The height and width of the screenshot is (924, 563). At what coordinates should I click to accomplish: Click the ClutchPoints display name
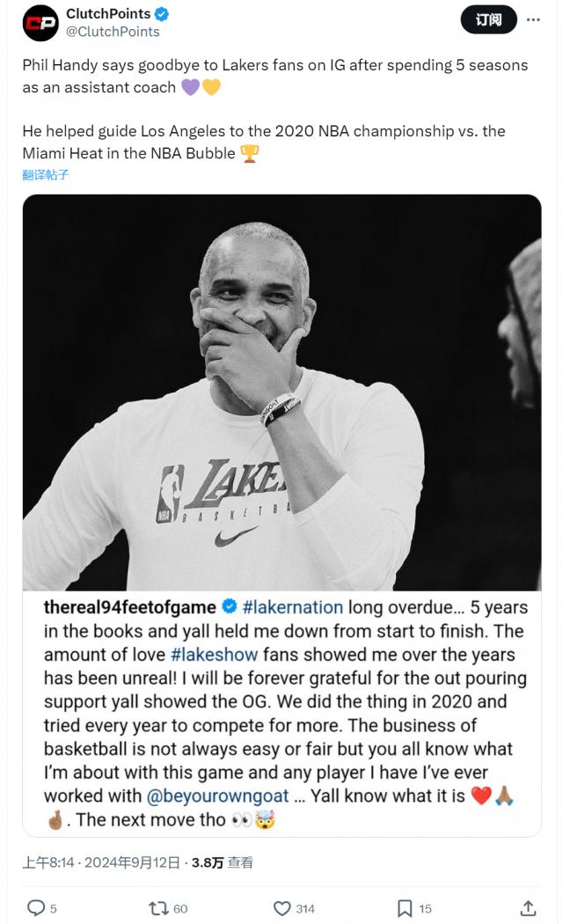pos(108,13)
